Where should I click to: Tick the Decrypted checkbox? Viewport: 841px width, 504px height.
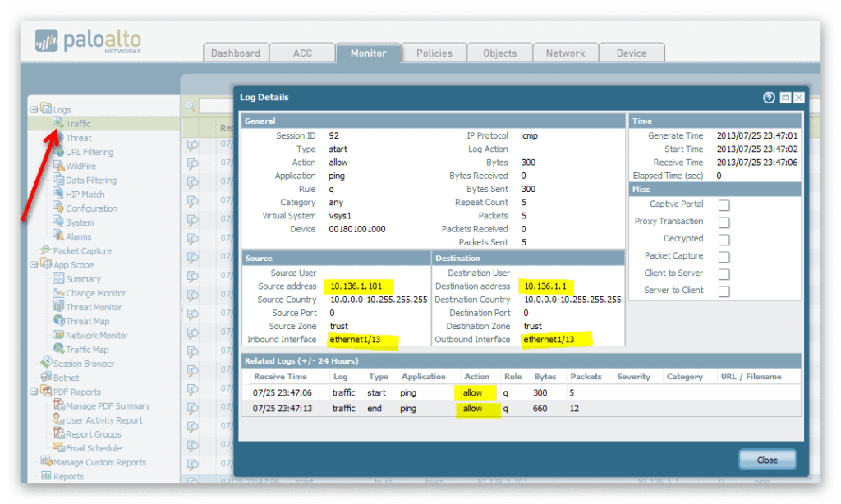tap(724, 239)
